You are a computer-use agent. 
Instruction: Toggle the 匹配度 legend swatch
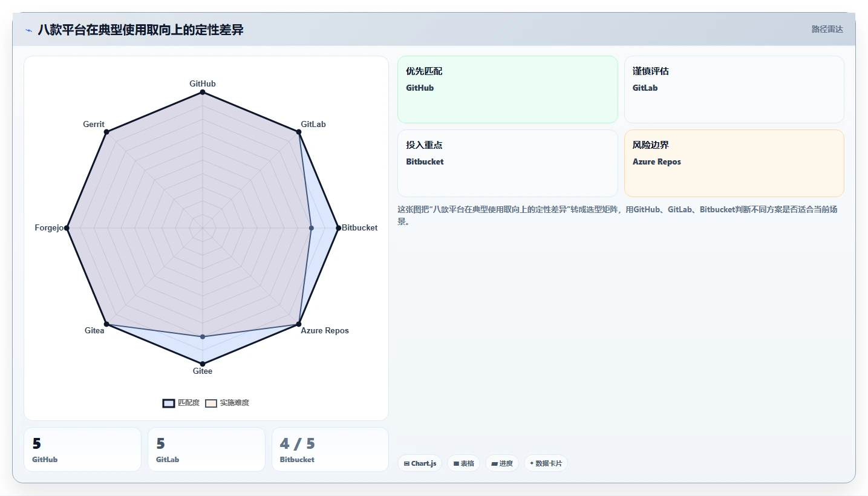[x=169, y=403]
